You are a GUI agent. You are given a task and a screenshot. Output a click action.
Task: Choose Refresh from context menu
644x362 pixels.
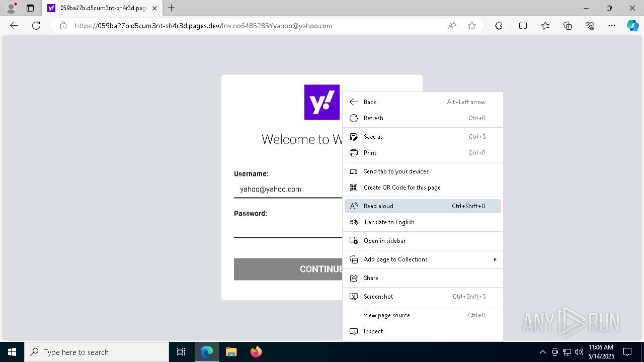click(423, 118)
